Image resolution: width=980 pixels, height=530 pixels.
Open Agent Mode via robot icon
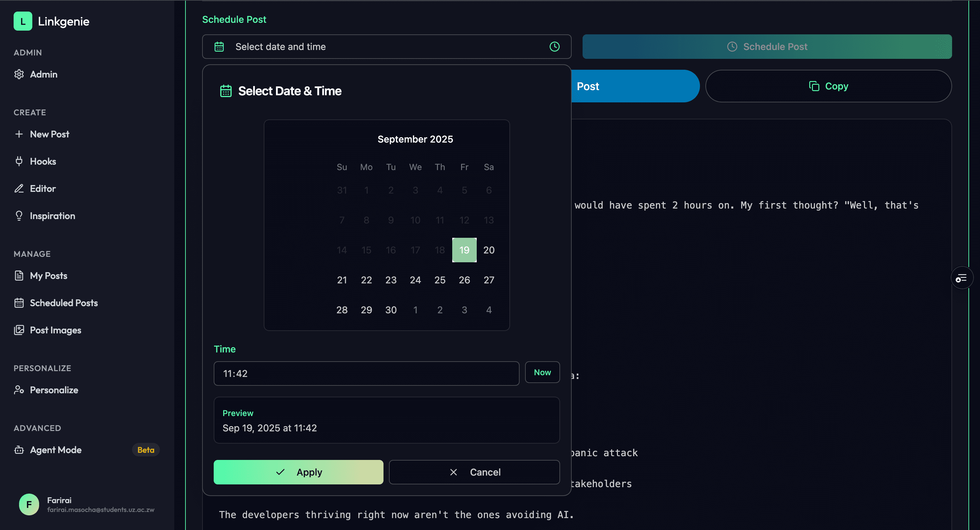click(19, 450)
